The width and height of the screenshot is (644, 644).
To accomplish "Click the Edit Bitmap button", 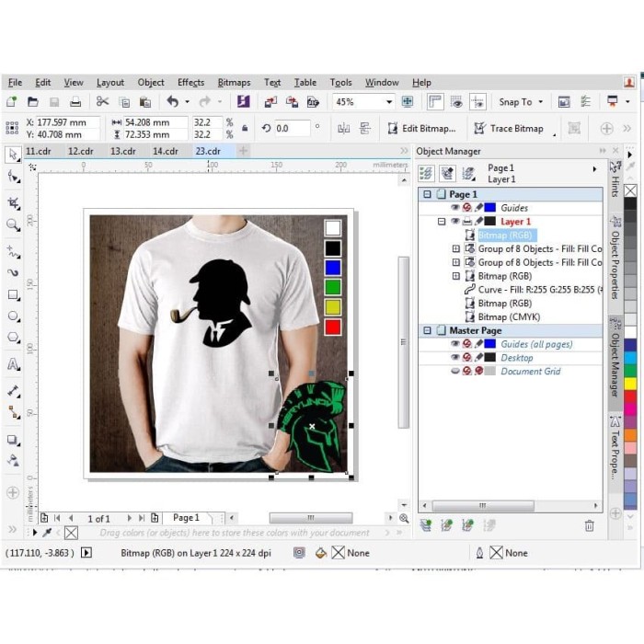I will tap(420, 129).
